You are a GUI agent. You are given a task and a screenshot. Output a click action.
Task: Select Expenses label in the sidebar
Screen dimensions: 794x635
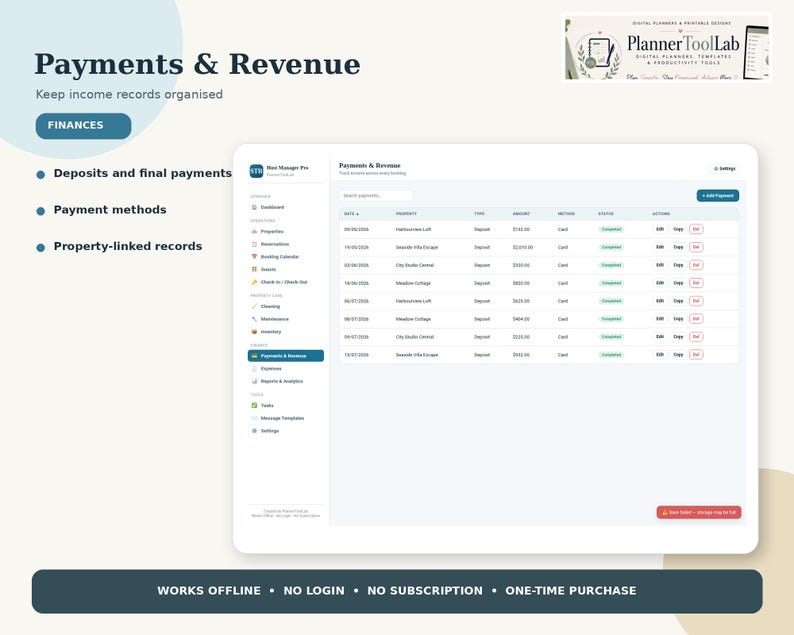(x=271, y=369)
